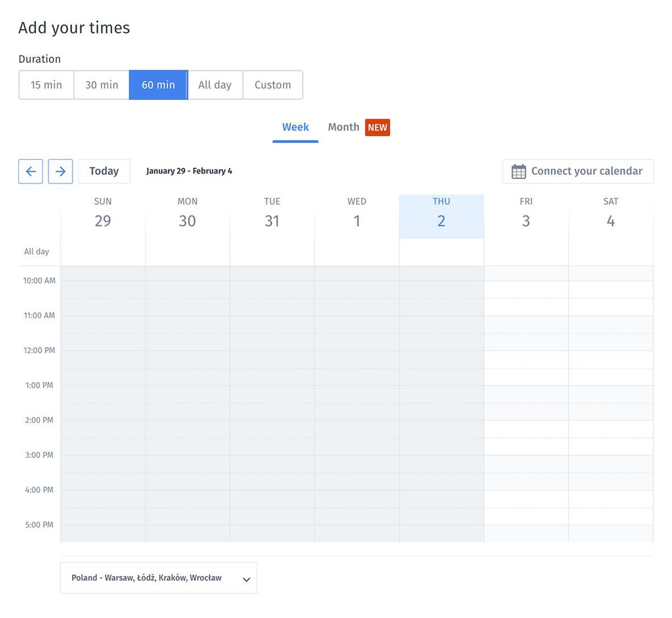The image size is (672, 618).
Task: Click the calendar icon beside Connect your calendar
Action: tap(518, 171)
